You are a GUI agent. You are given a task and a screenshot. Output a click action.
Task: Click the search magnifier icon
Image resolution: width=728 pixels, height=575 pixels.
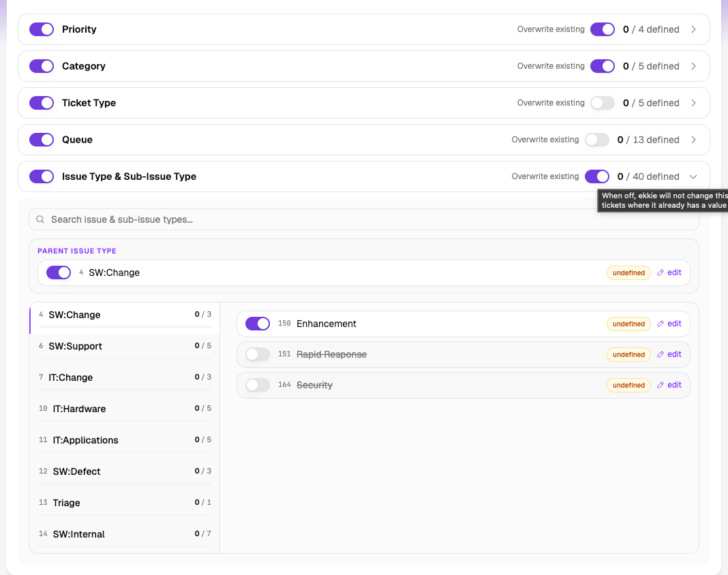click(x=40, y=219)
